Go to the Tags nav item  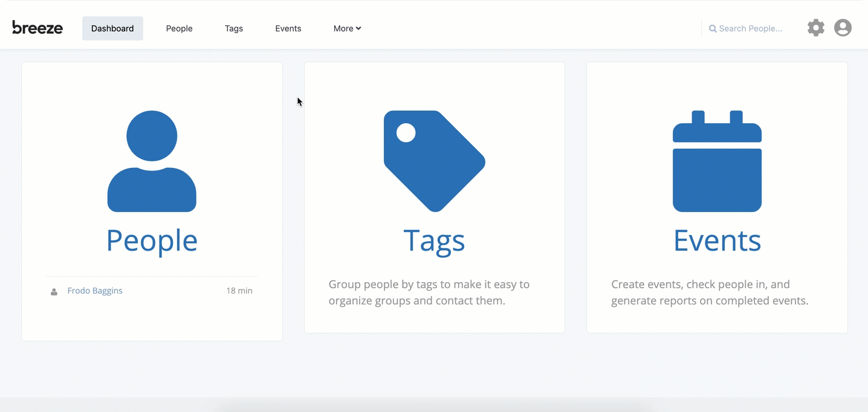(234, 28)
